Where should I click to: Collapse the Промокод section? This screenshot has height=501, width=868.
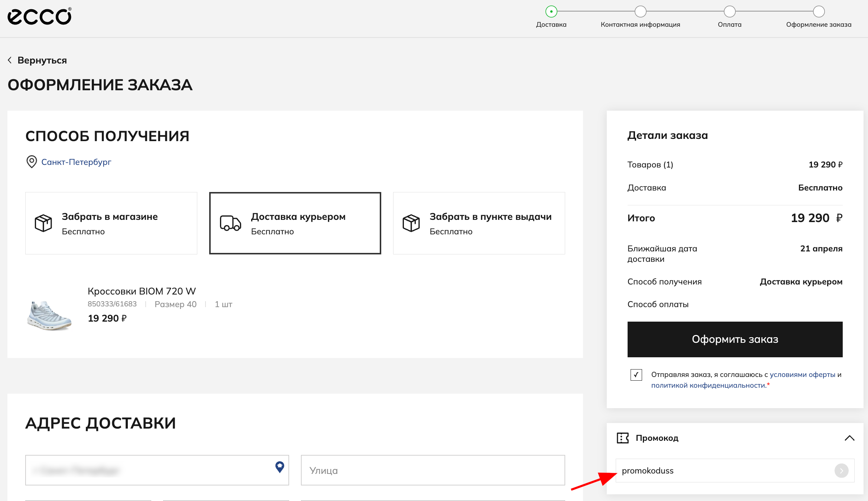849,438
